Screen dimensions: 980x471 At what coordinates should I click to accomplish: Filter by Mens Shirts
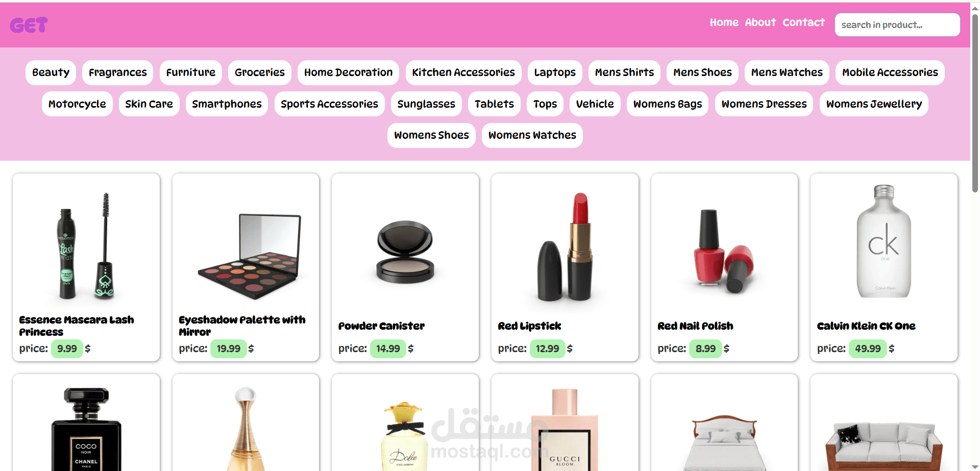click(624, 72)
